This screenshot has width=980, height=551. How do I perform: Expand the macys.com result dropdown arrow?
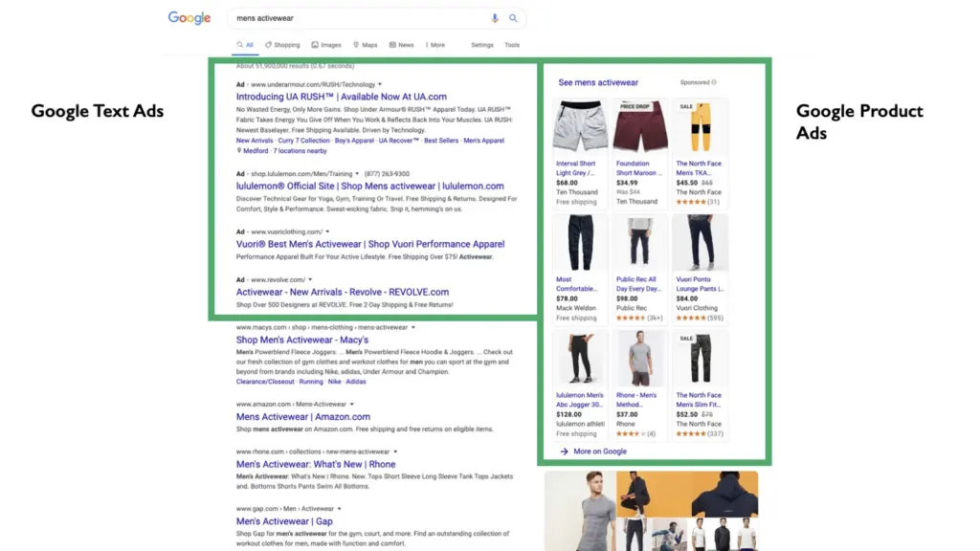coord(413,327)
